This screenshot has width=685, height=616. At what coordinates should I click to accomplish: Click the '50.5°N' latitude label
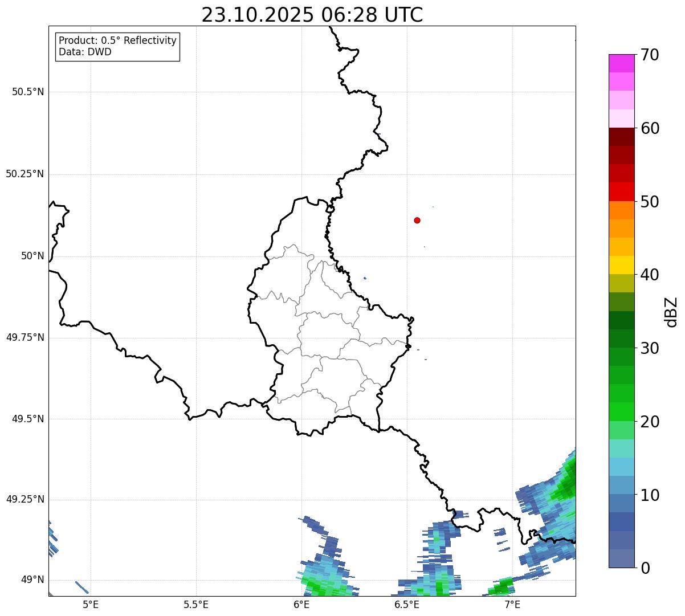coord(28,92)
